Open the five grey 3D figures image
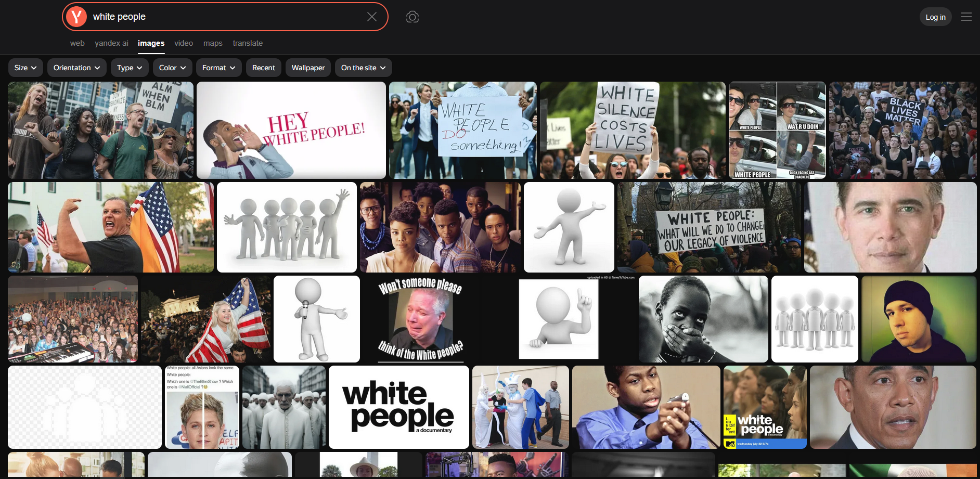The image size is (980, 479). pyautogui.click(x=287, y=227)
